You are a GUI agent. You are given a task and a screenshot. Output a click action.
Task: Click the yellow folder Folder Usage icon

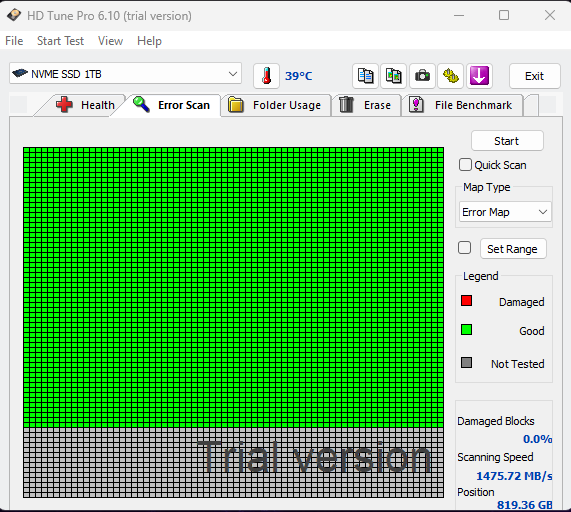coord(236,105)
